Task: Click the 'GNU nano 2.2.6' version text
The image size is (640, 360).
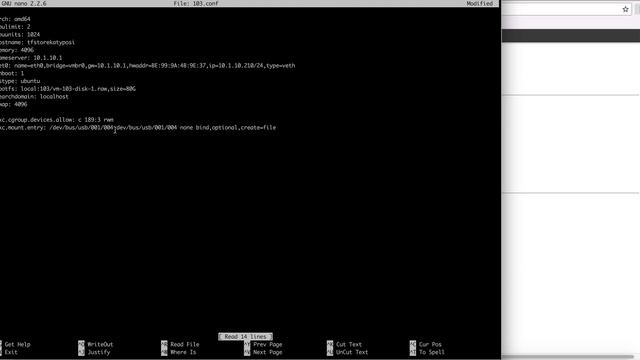Action: click(23, 3)
